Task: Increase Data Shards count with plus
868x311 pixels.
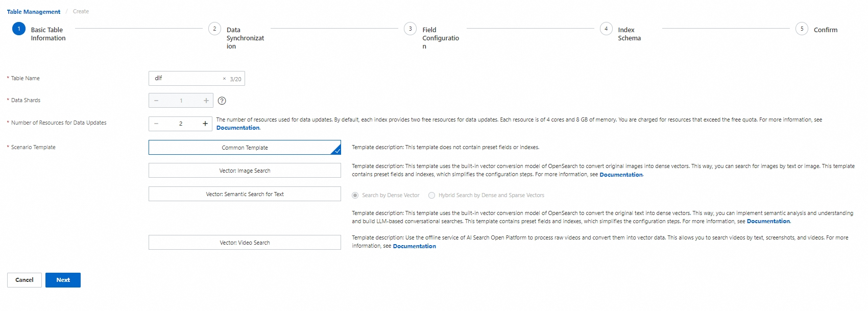Action: coord(206,101)
